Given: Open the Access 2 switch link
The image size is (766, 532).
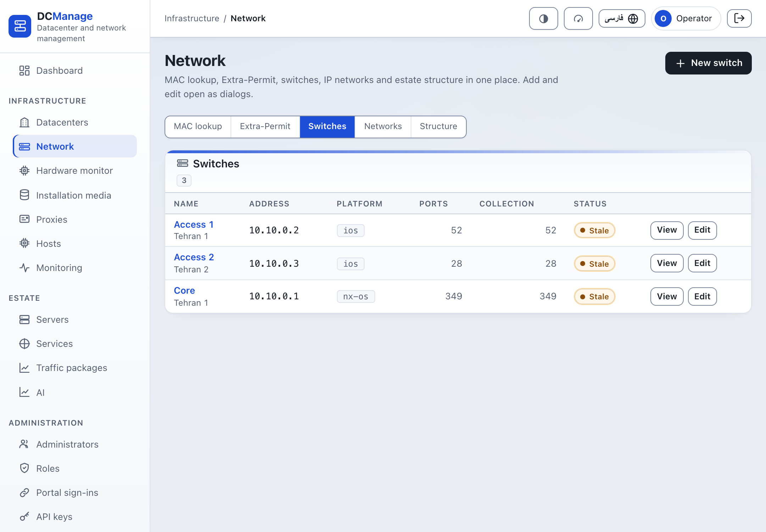Looking at the screenshot, I should click(194, 257).
